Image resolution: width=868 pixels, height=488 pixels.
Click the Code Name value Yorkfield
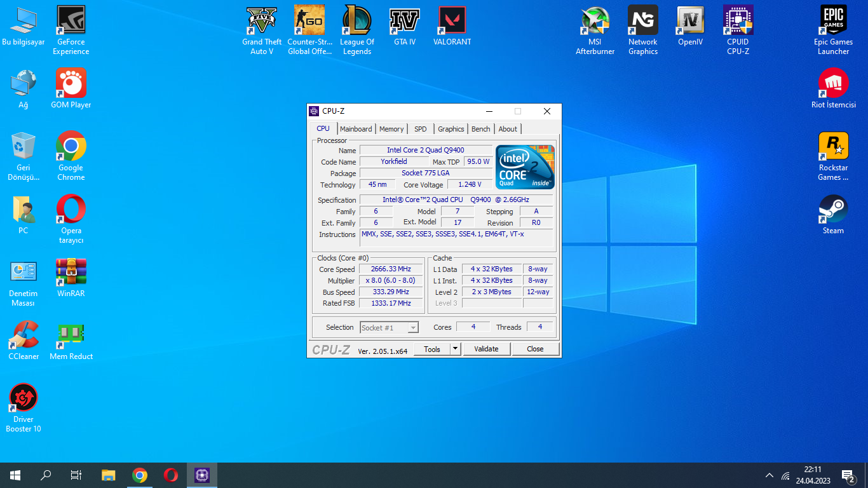pyautogui.click(x=394, y=161)
